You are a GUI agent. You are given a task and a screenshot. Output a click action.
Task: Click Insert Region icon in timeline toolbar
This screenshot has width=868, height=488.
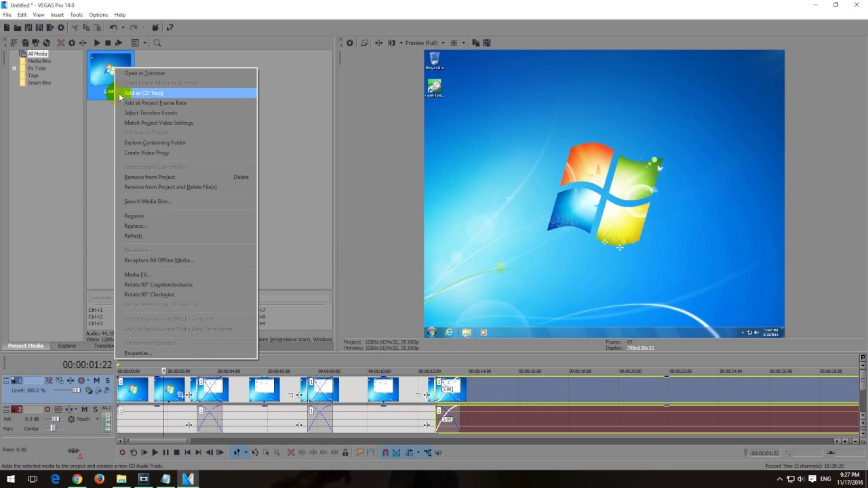tap(370, 452)
